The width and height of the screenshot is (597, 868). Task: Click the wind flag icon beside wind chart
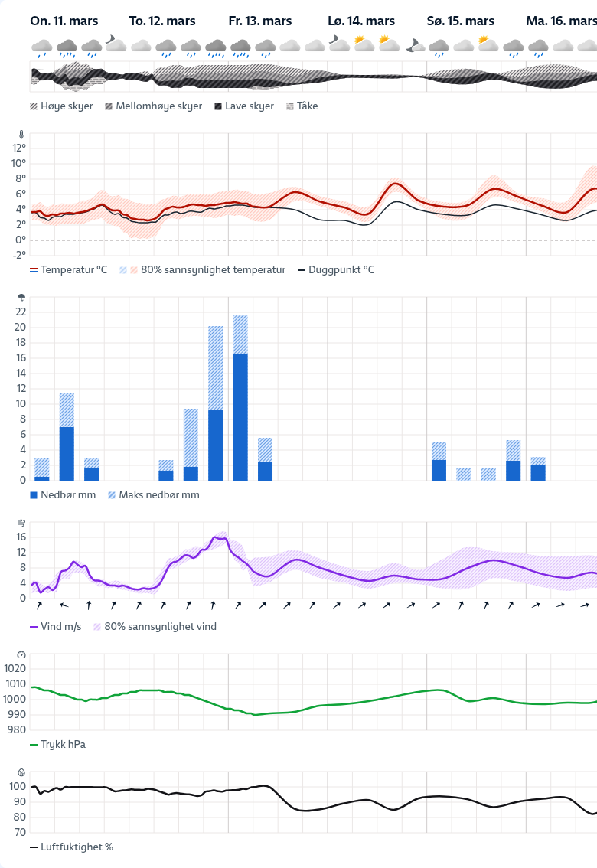(21, 523)
